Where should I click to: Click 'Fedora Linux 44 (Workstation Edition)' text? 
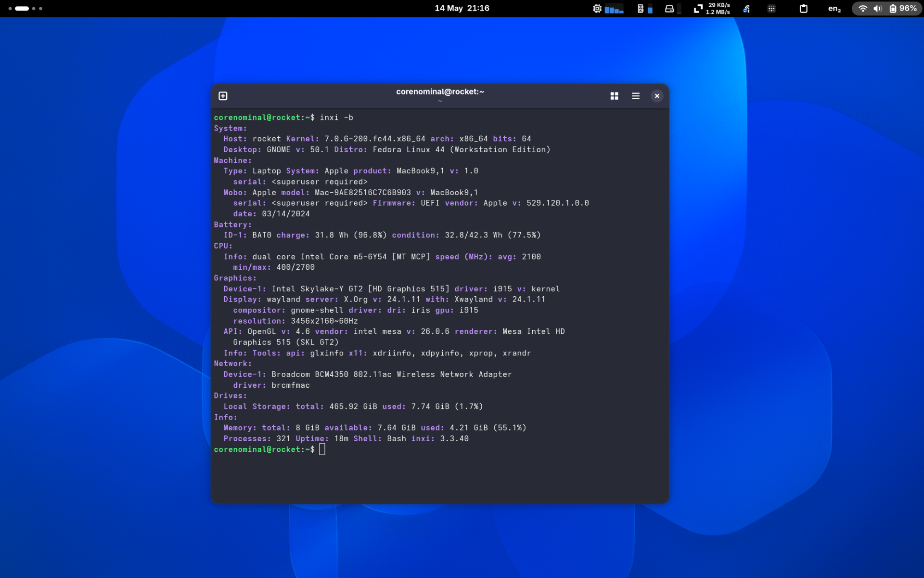(462, 150)
